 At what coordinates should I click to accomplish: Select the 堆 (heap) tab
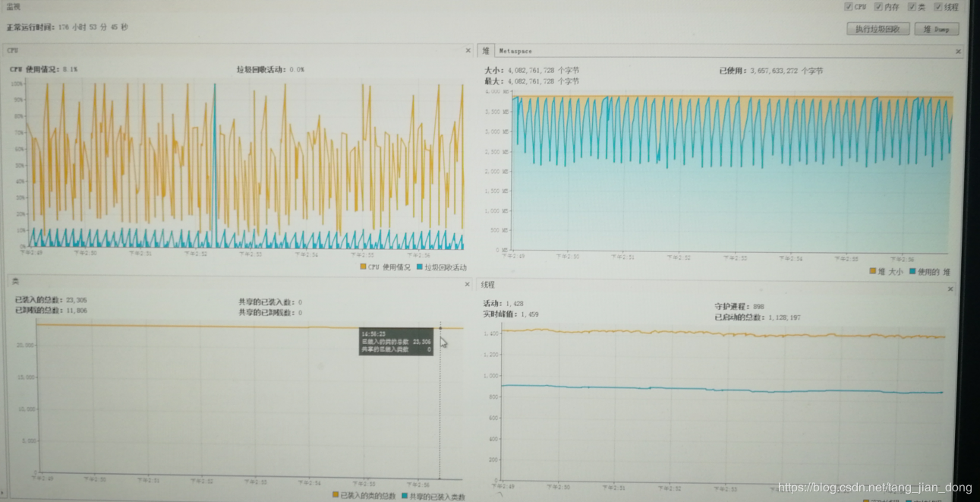[x=486, y=52]
